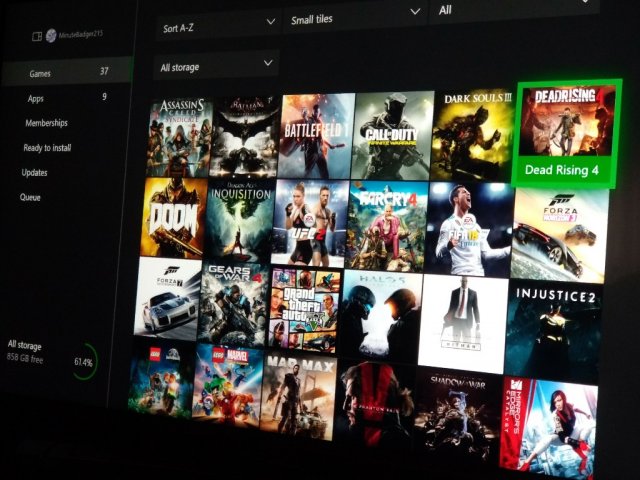Screen dimensions: 640x480
Task: Launch Grand Theft Auto V tile
Action: pyautogui.click(x=305, y=310)
